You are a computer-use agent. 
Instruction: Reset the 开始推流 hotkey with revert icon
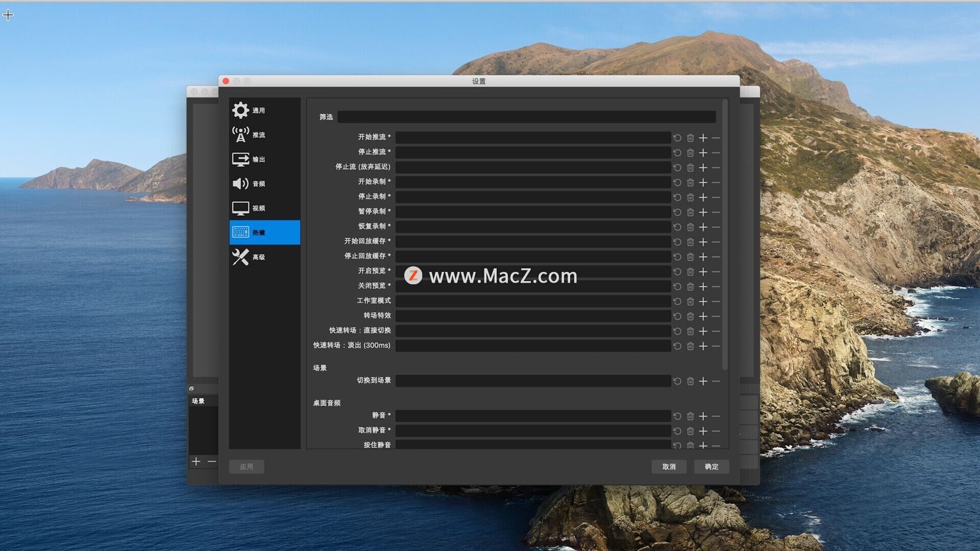click(x=677, y=138)
